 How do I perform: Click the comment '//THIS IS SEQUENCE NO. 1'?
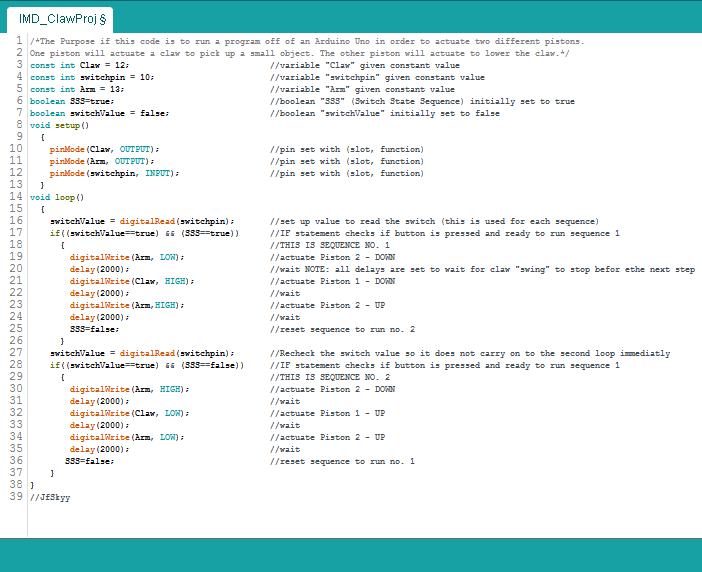[x=330, y=246]
